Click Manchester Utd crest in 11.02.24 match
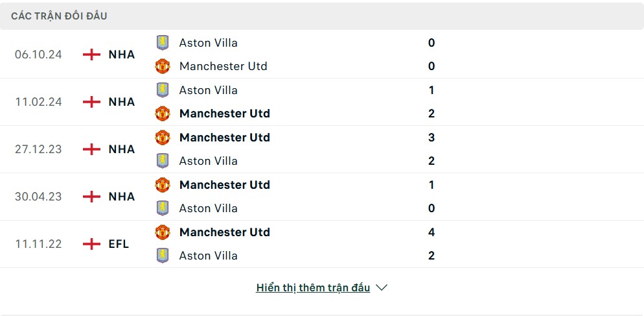This screenshot has height=316, width=644. pyautogui.click(x=163, y=114)
